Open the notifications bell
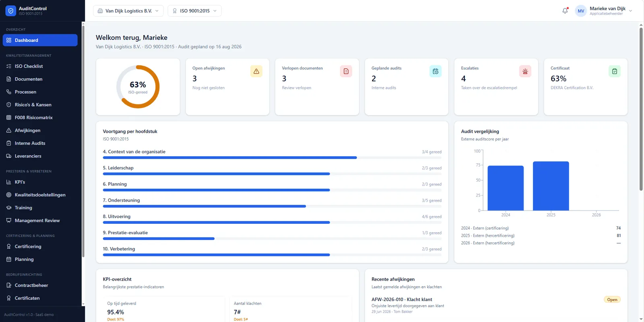The image size is (644, 322). (565, 11)
